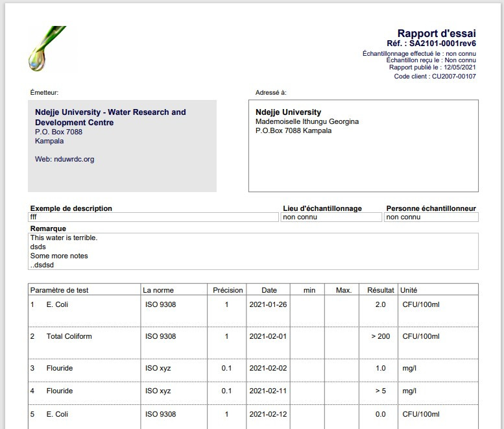Click issuer address 'P.O. Box 7088'

point(58,132)
